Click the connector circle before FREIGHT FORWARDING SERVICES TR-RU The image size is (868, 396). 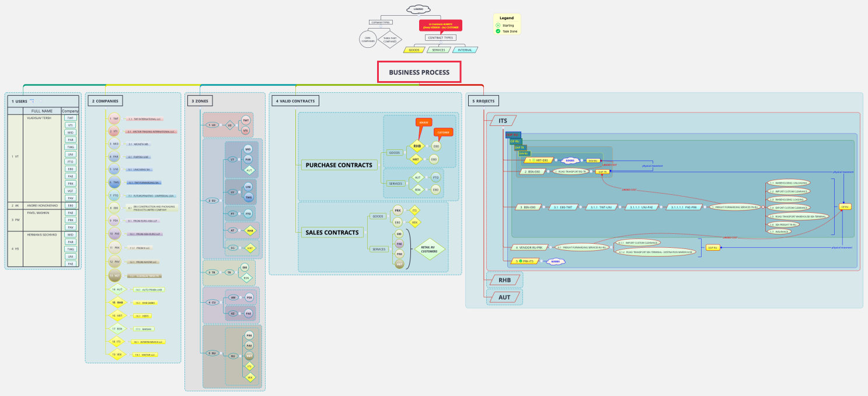click(705, 207)
